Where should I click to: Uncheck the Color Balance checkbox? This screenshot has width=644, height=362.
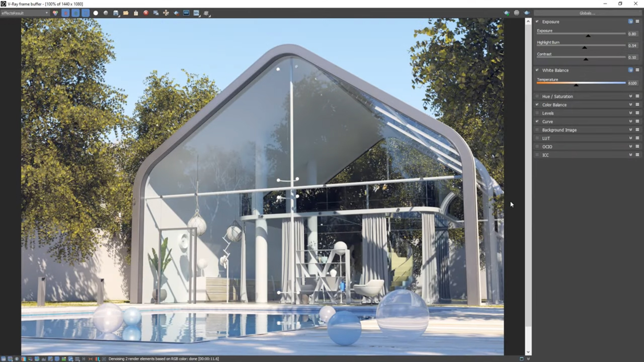(537, 105)
